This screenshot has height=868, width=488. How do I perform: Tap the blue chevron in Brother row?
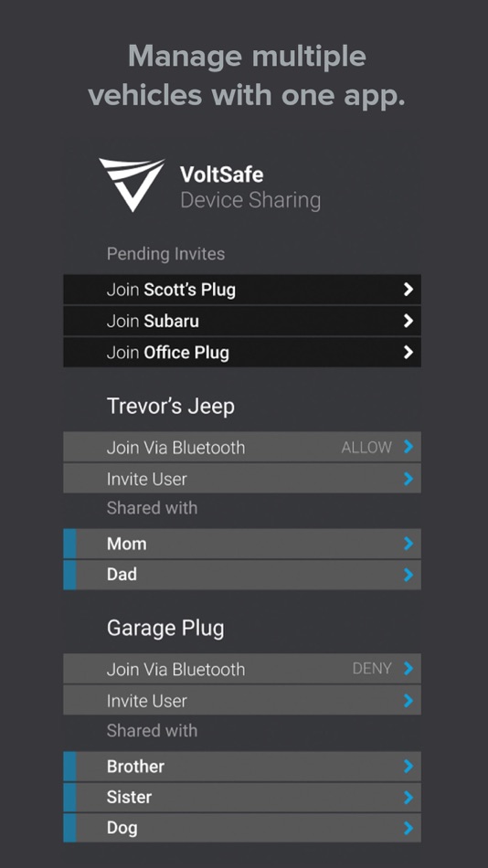(408, 767)
